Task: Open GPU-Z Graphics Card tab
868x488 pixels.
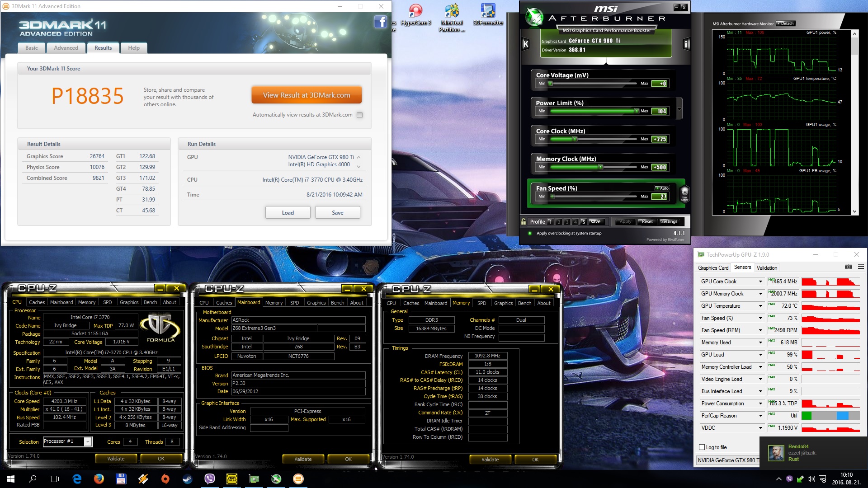Action: pos(713,267)
